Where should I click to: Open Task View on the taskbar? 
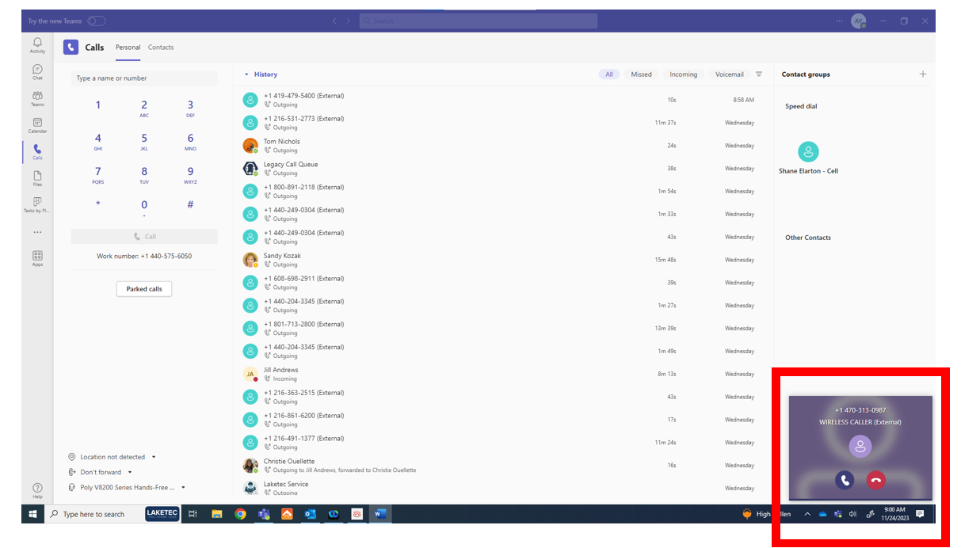pos(193,514)
